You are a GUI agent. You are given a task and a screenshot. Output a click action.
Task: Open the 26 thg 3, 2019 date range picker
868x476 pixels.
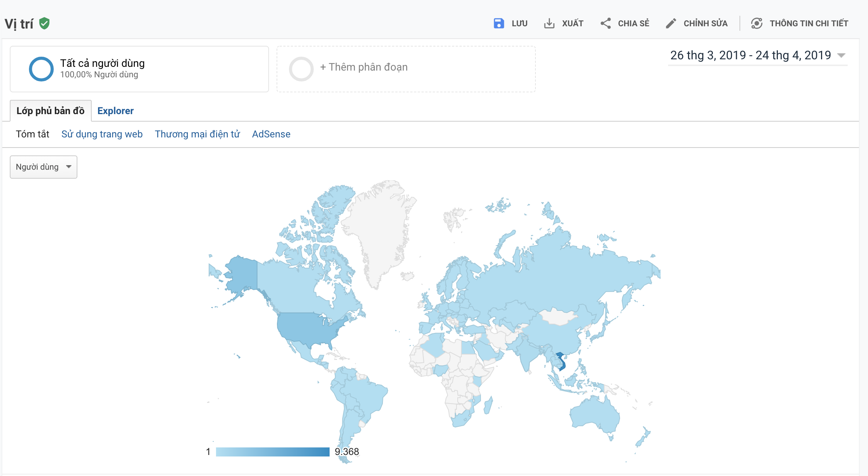[750, 55]
